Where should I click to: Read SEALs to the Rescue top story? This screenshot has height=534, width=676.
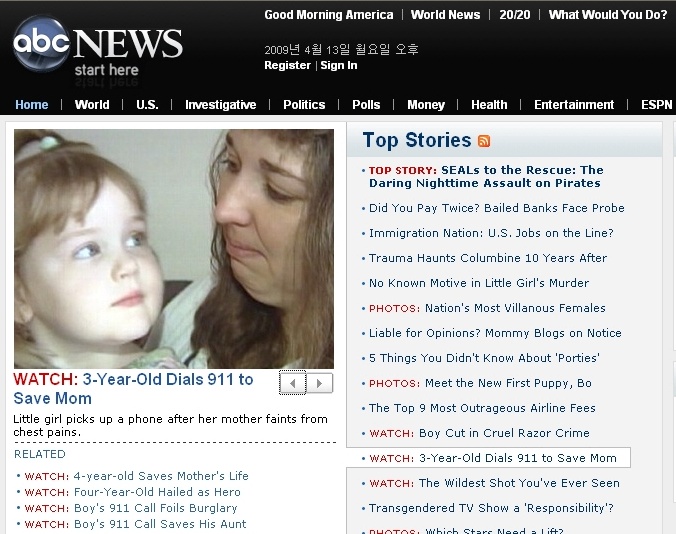point(485,176)
